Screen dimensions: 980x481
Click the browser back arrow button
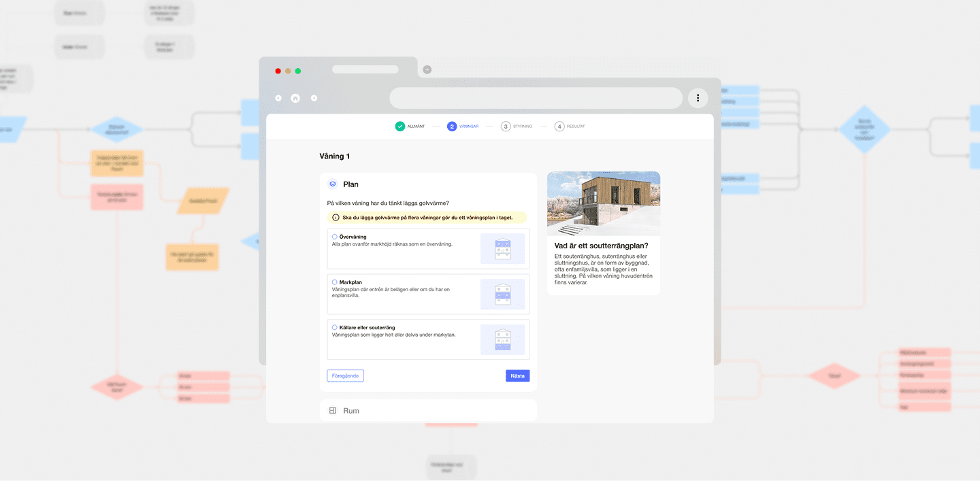pos(278,98)
